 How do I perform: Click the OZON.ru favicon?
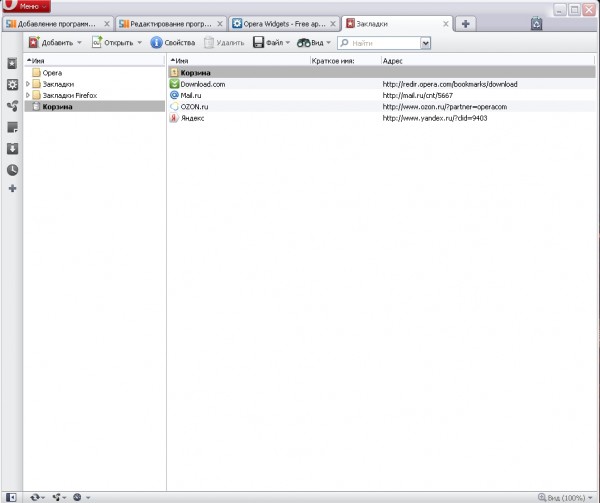point(174,106)
